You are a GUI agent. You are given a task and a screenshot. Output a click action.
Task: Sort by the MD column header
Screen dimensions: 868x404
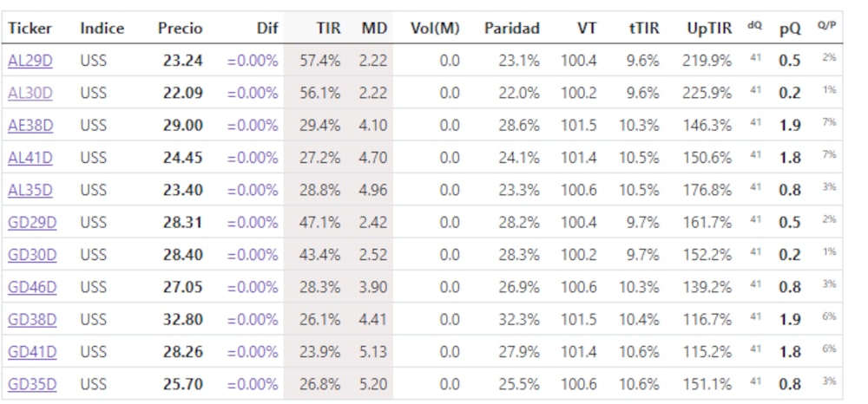coord(374,29)
